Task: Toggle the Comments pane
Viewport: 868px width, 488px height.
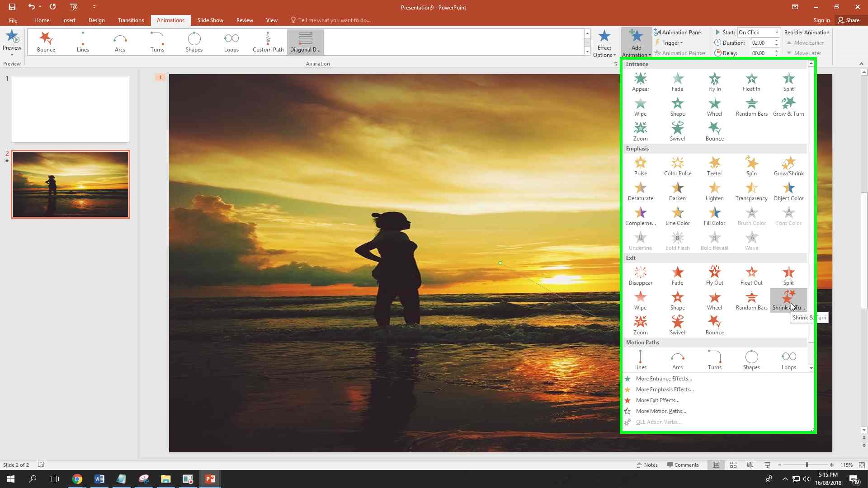Action: click(x=683, y=465)
